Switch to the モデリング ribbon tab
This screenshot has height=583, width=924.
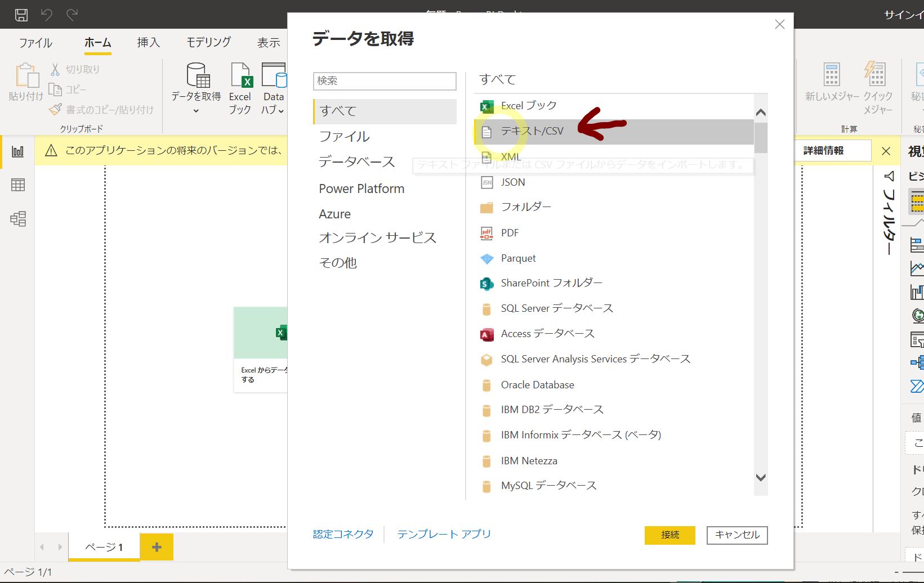208,43
